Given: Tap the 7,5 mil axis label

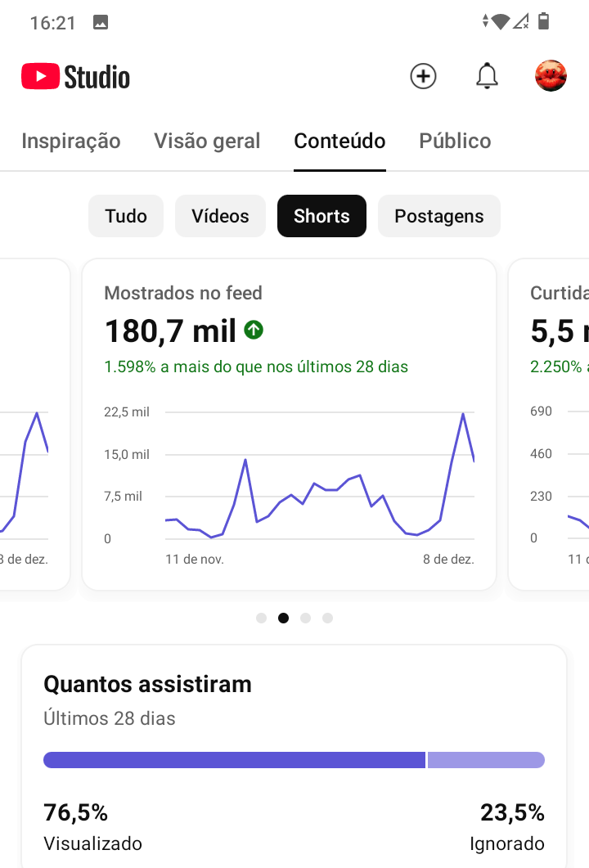Looking at the screenshot, I should [x=123, y=496].
